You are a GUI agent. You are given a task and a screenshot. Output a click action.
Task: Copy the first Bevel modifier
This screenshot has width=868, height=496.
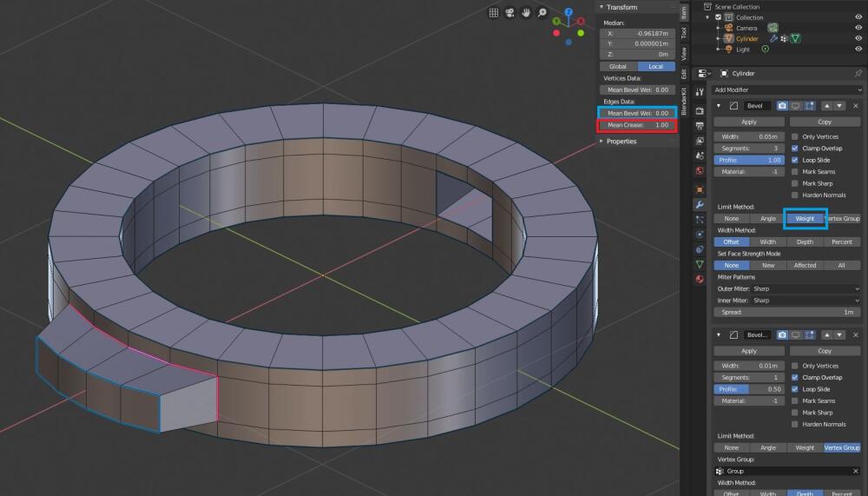[825, 122]
